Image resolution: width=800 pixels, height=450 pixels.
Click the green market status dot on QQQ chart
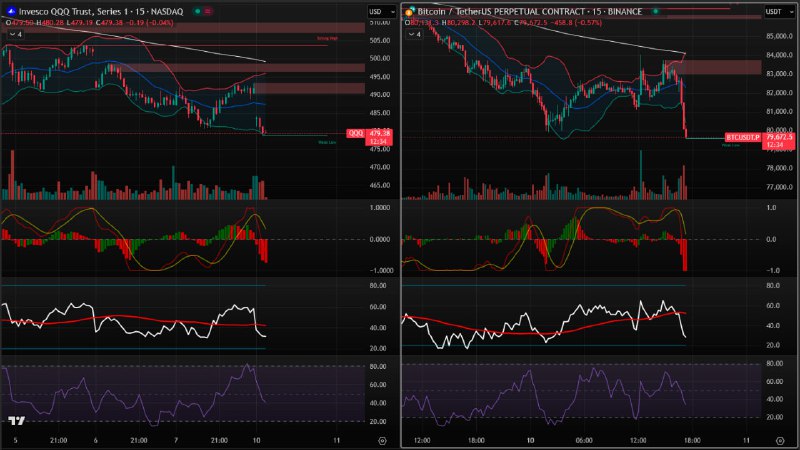[197, 11]
